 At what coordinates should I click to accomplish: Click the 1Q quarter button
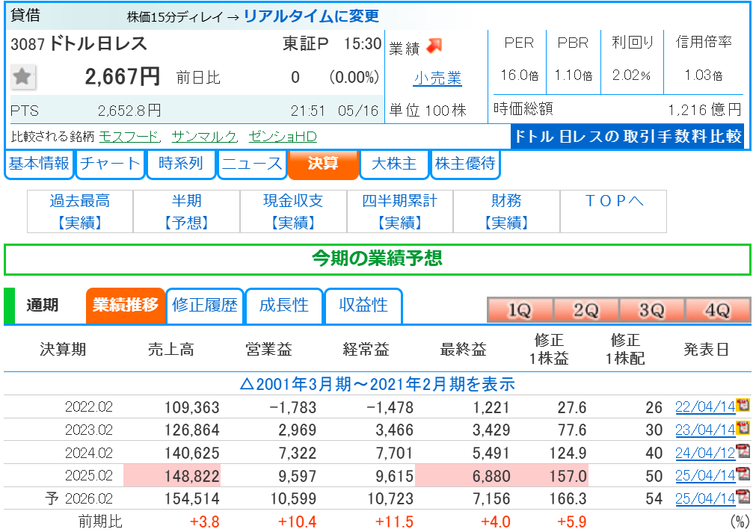tap(520, 310)
